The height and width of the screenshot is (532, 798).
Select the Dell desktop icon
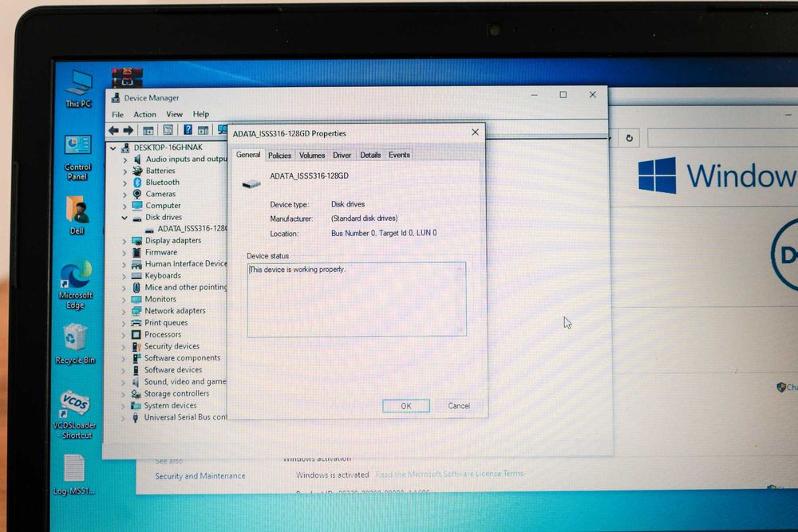coord(77,215)
